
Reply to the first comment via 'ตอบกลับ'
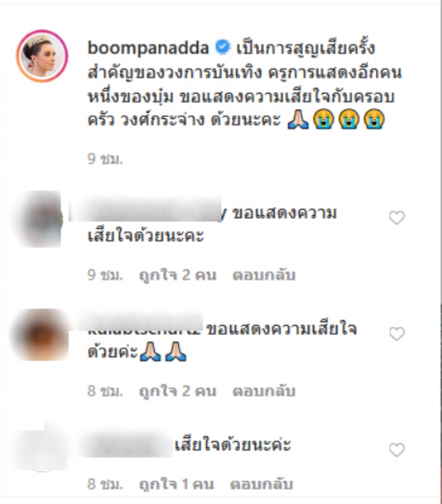point(264,275)
